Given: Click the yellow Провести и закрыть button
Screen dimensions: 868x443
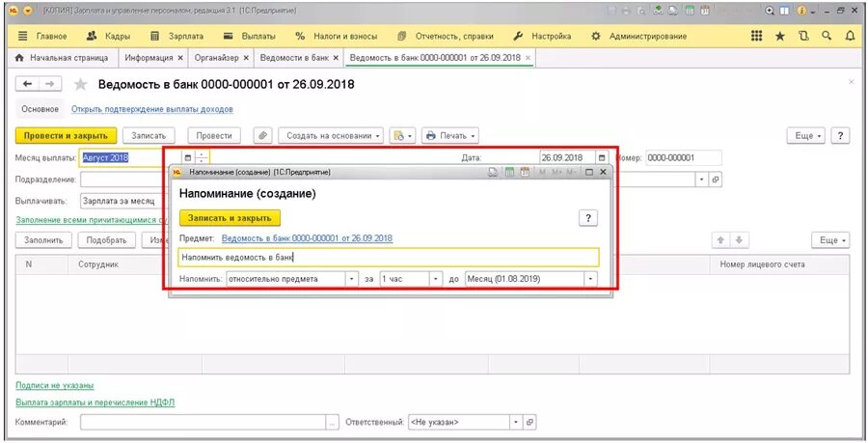Looking at the screenshot, I should (x=66, y=136).
